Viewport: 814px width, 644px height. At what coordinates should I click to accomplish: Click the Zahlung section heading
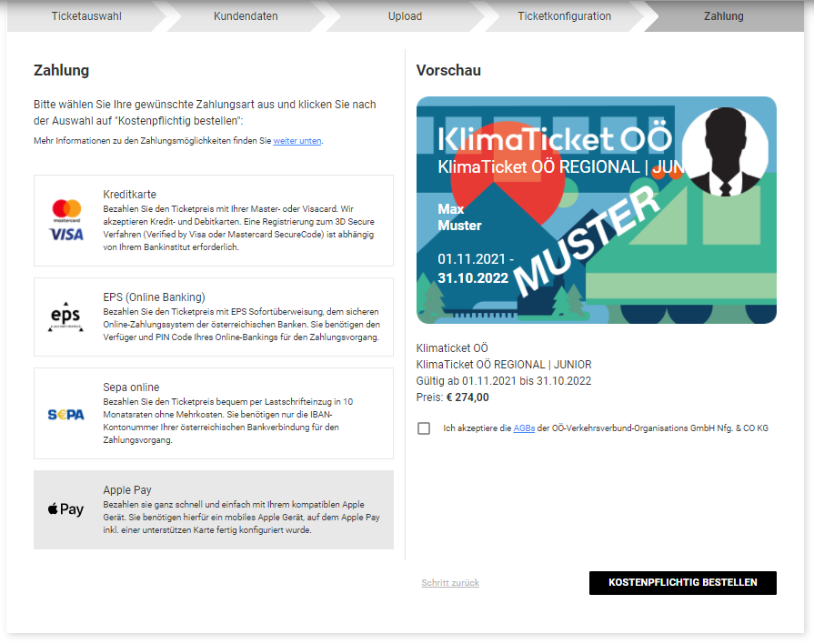click(61, 70)
